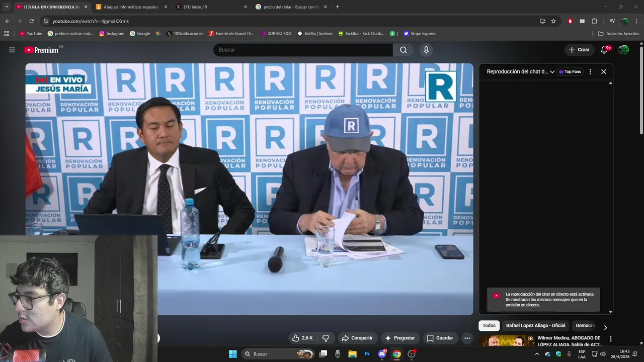This screenshot has height=362, width=644.
Task: Open Discord from the taskbar
Action: click(382, 354)
